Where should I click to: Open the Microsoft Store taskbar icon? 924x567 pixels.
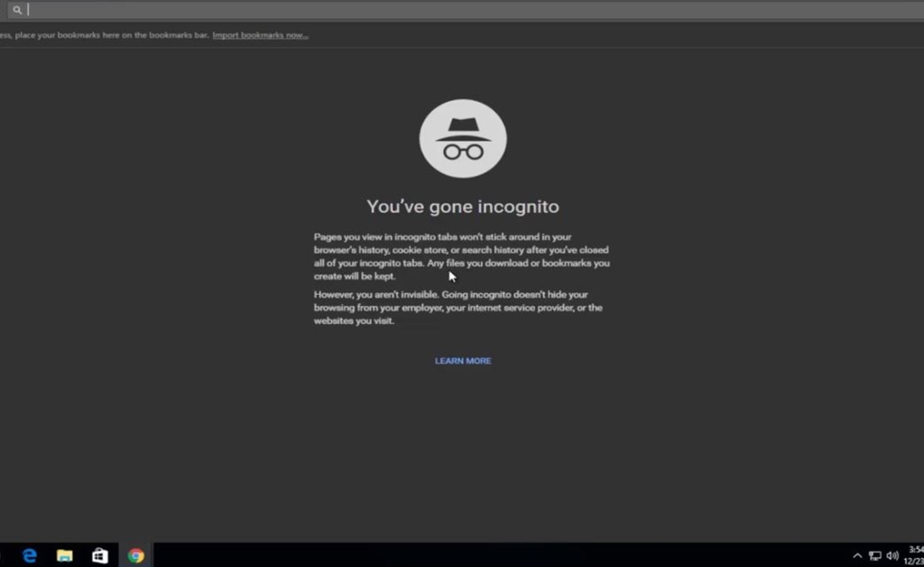click(x=100, y=556)
